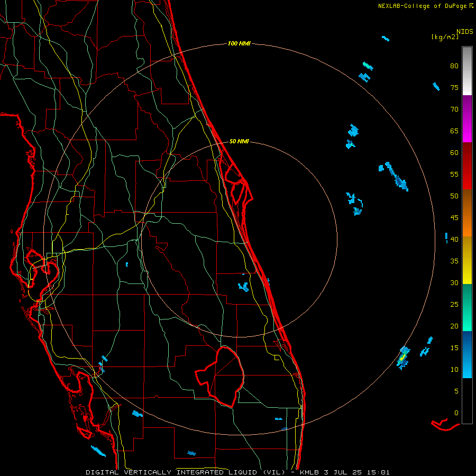Pick the orange-brown band of the color scale
Screen dimensions: 476x476
coord(467,213)
